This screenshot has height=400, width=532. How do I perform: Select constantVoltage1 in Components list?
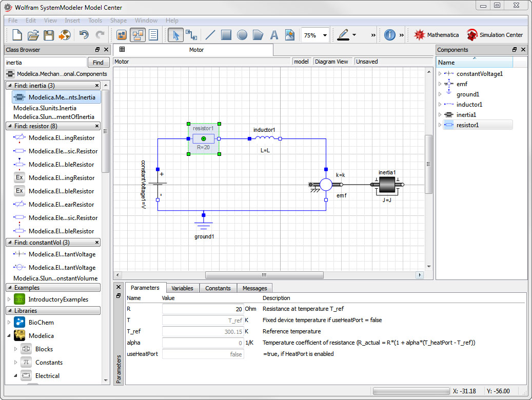point(479,74)
